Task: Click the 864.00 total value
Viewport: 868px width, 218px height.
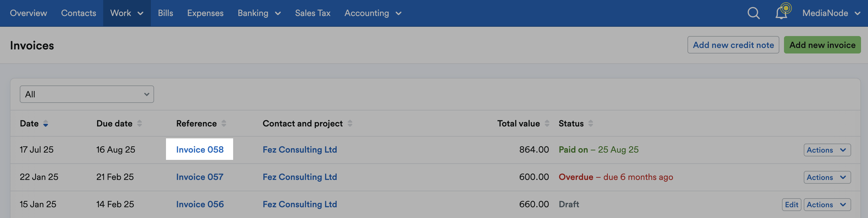Action: [x=534, y=150]
